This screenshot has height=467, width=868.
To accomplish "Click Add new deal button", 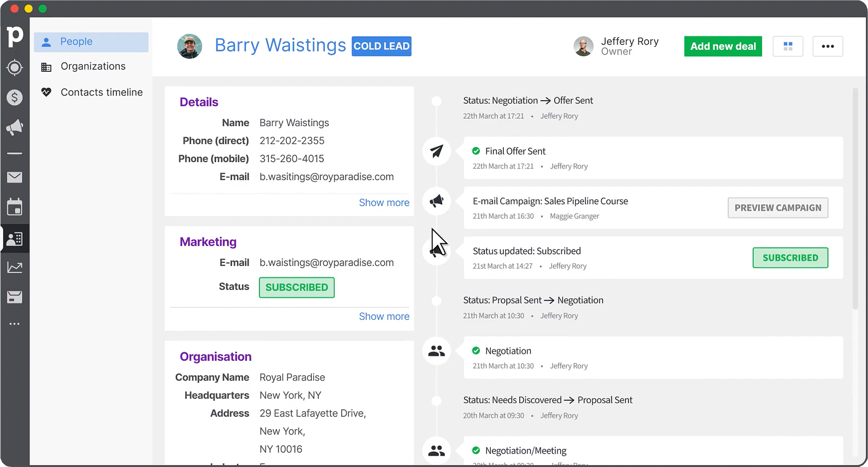I will (723, 46).
